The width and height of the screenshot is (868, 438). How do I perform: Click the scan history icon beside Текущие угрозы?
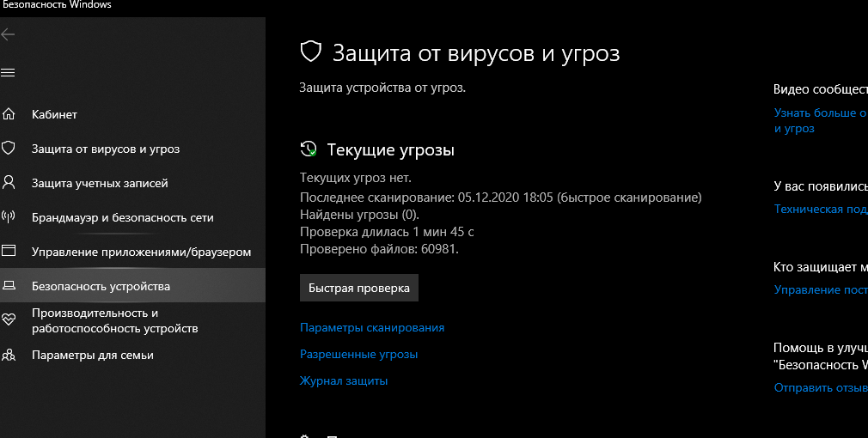coord(309,149)
